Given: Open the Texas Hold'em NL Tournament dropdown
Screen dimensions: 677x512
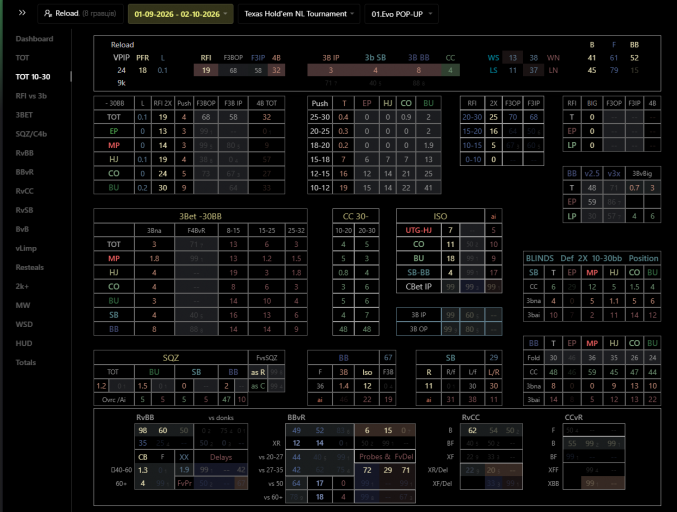Looking at the screenshot, I should click(x=299, y=14).
